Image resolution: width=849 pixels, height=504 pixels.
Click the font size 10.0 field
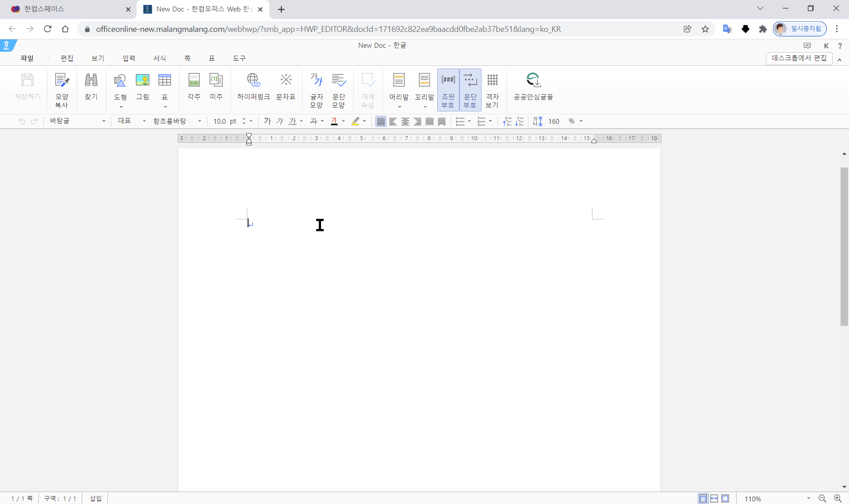(x=220, y=121)
